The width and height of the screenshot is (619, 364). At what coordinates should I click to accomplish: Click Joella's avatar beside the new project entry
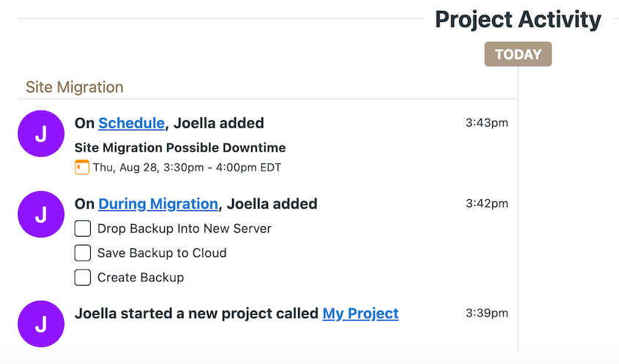click(41, 324)
